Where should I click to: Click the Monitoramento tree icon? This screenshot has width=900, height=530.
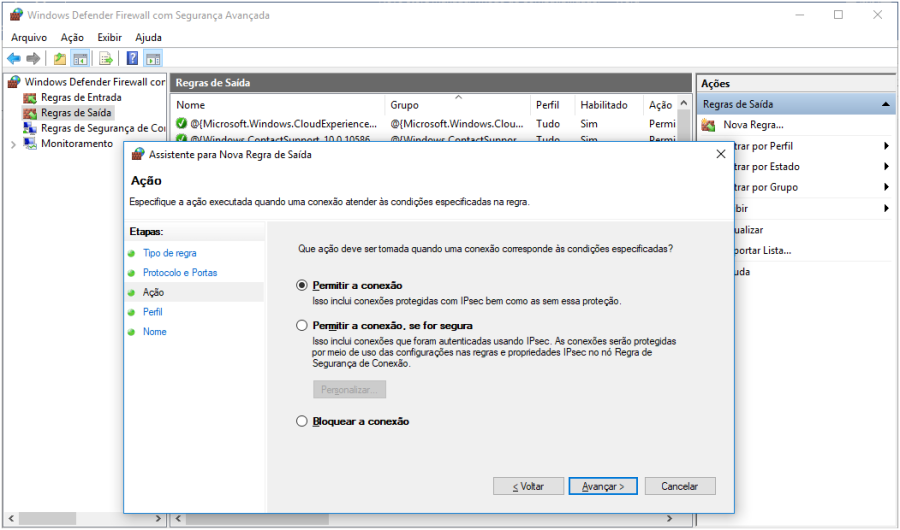[x=30, y=143]
